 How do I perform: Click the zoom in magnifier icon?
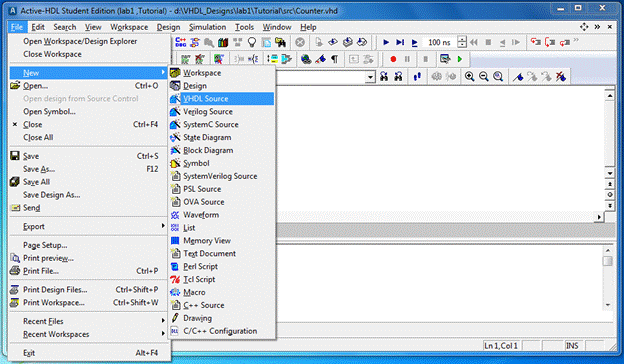(x=469, y=76)
